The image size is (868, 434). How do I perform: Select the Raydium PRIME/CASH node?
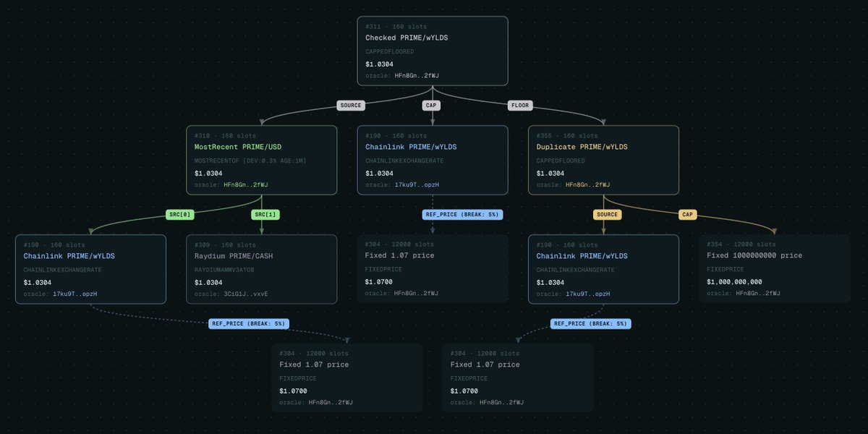(x=262, y=269)
